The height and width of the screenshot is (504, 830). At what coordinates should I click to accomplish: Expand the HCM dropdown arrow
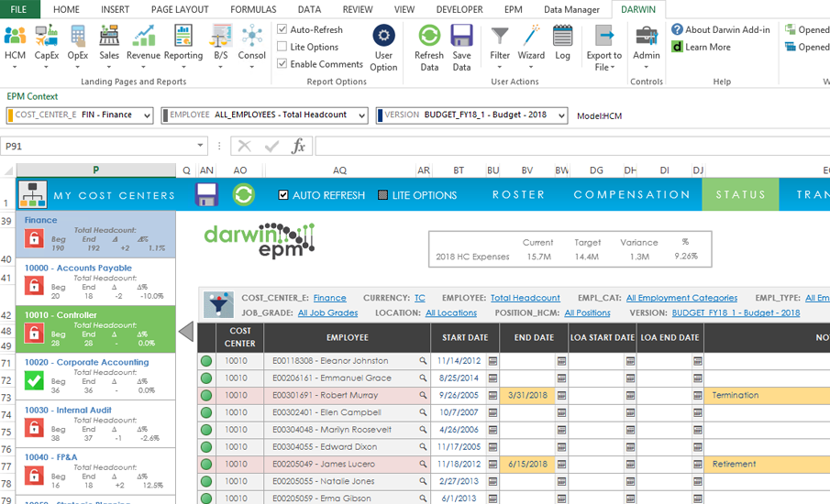pos(15,67)
